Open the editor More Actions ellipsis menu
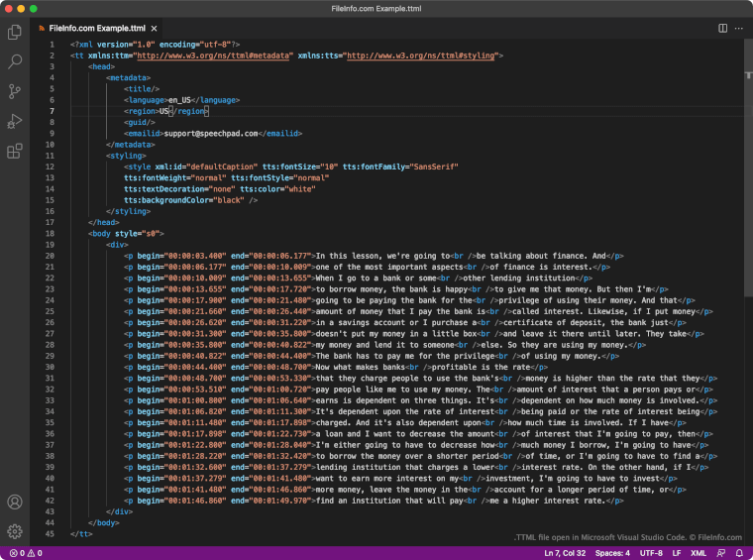 739,28
